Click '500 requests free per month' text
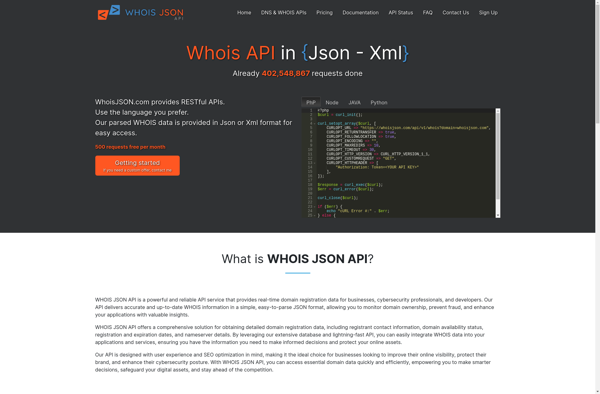Image resolution: width=600 pixels, height=394 pixels. pyautogui.click(x=130, y=147)
